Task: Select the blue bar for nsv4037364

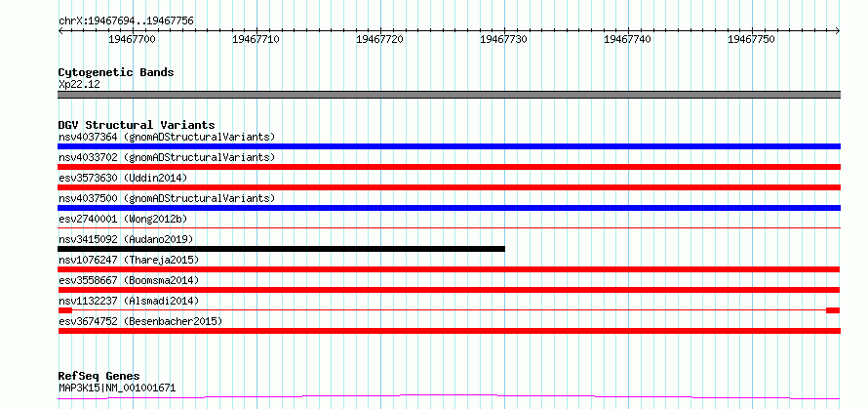Action: tap(449, 146)
